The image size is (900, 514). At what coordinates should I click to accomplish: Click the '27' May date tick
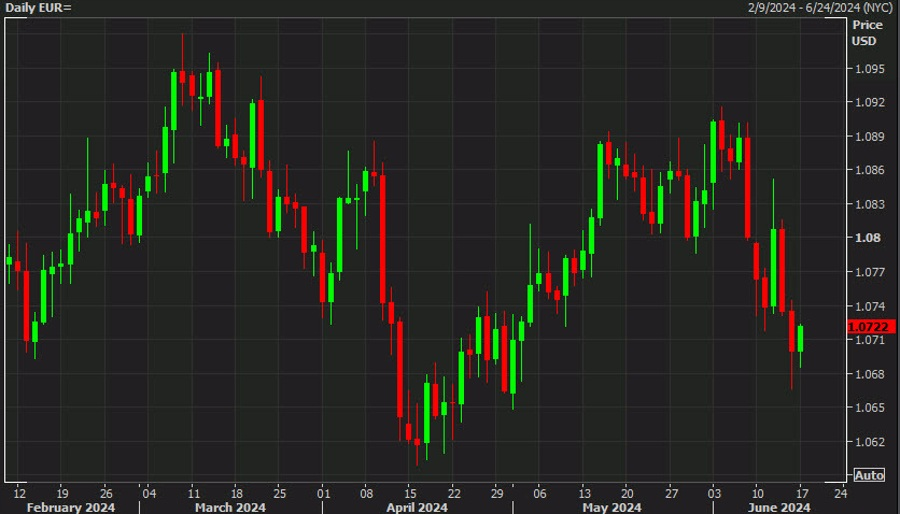point(671,493)
